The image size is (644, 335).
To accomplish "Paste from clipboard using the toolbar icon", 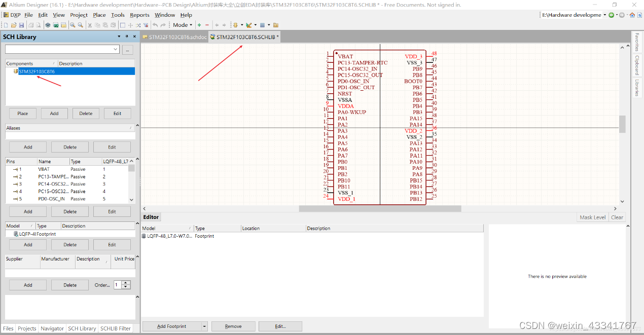I will [x=105, y=25].
